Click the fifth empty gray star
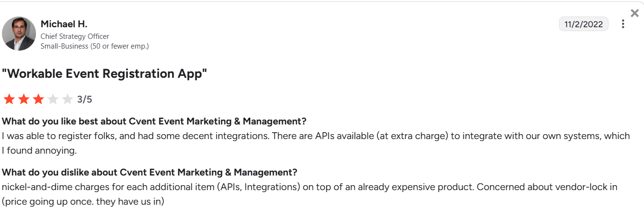This screenshot has height=211, width=644. click(x=68, y=100)
